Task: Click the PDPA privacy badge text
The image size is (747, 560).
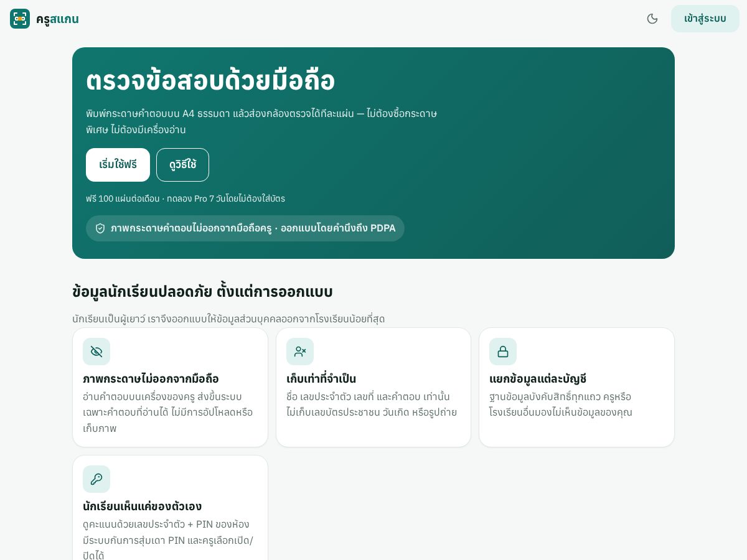Action: click(253, 228)
